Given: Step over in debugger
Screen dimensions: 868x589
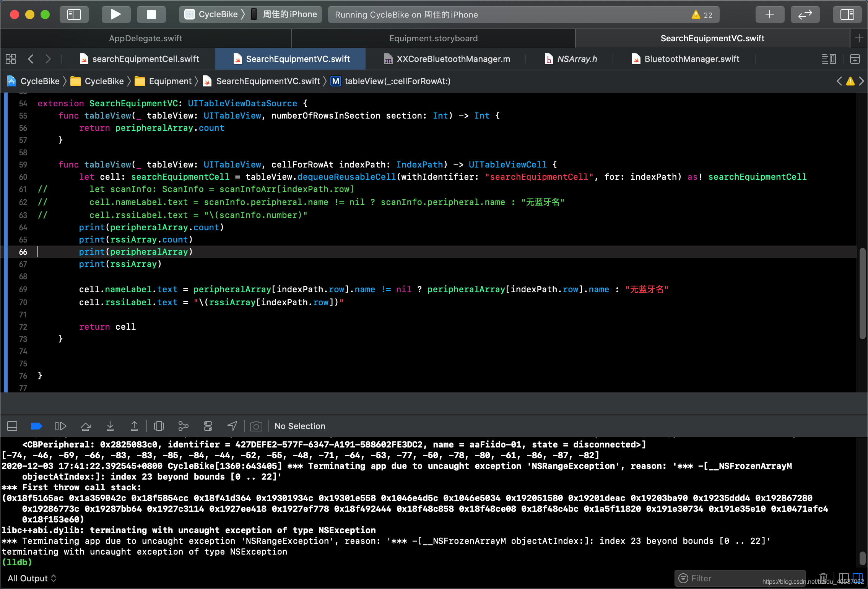Looking at the screenshot, I should tap(86, 426).
